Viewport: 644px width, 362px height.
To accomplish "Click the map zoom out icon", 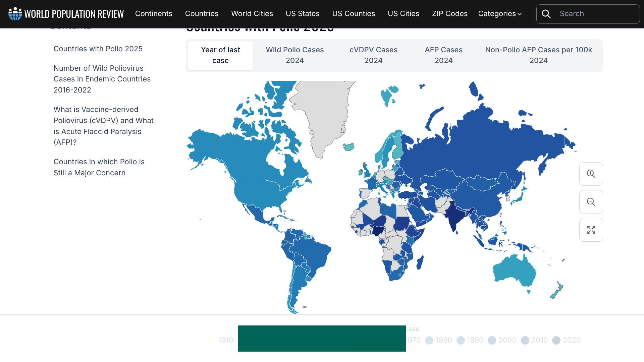I will [x=591, y=202].
